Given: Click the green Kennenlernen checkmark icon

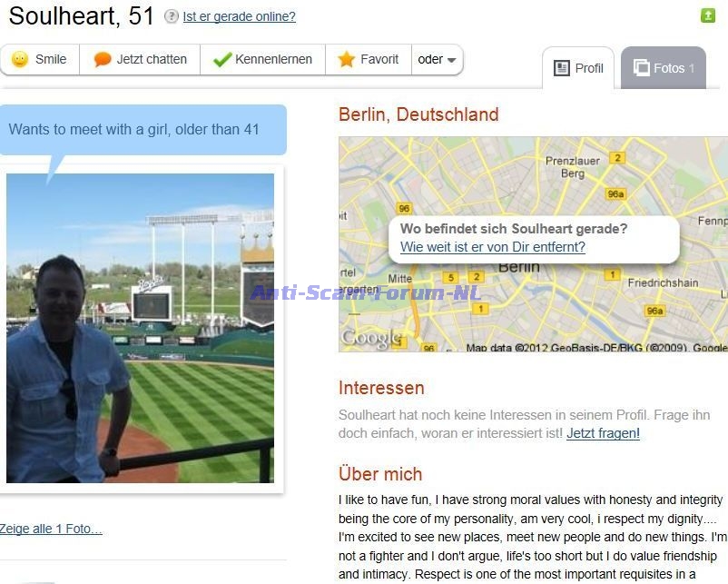Looking at the screenshot, I should [221, 59].
